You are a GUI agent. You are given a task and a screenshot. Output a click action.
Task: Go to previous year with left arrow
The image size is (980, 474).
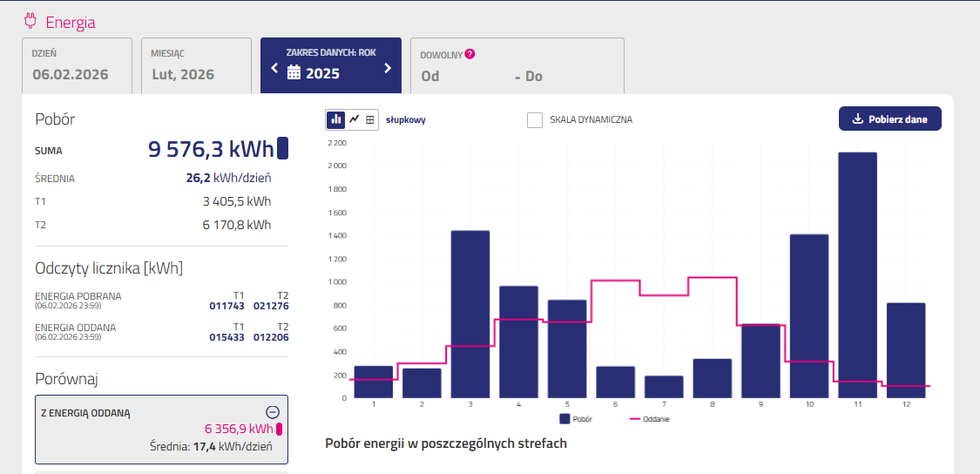coord(274,68)
